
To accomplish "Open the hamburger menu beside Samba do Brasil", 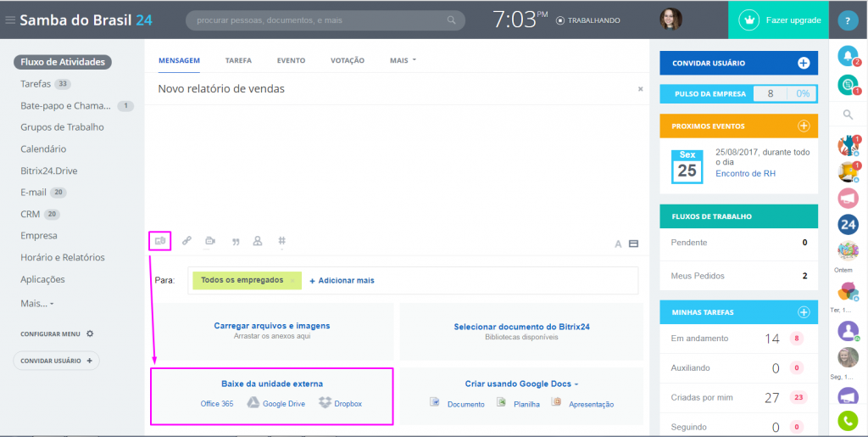I will tap(10, 20).
